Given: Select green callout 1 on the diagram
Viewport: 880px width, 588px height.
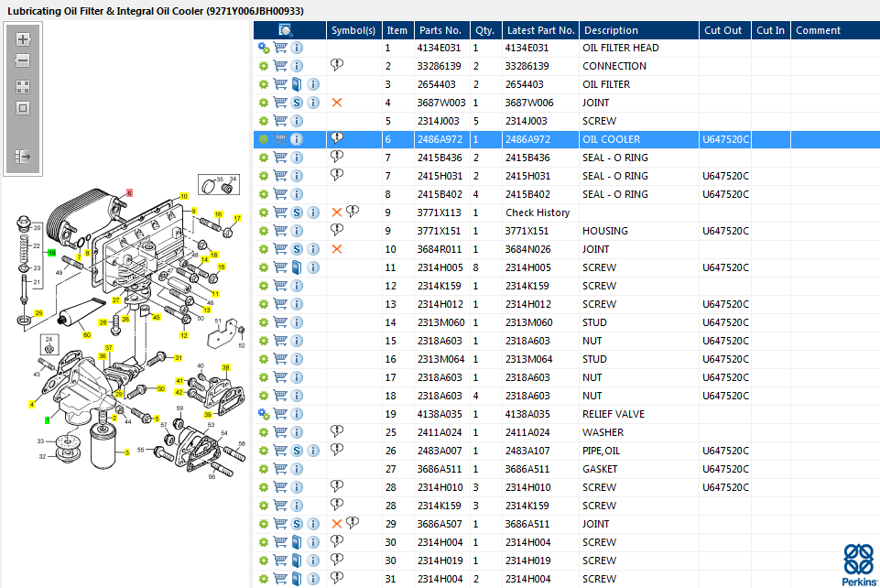Looking at the screenshot, I should (47, 419).
